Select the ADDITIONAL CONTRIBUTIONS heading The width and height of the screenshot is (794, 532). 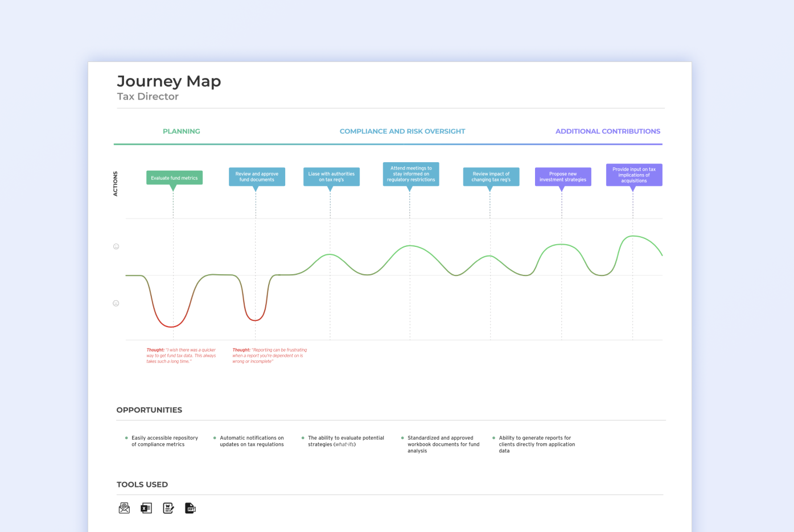tap(608, 131)
